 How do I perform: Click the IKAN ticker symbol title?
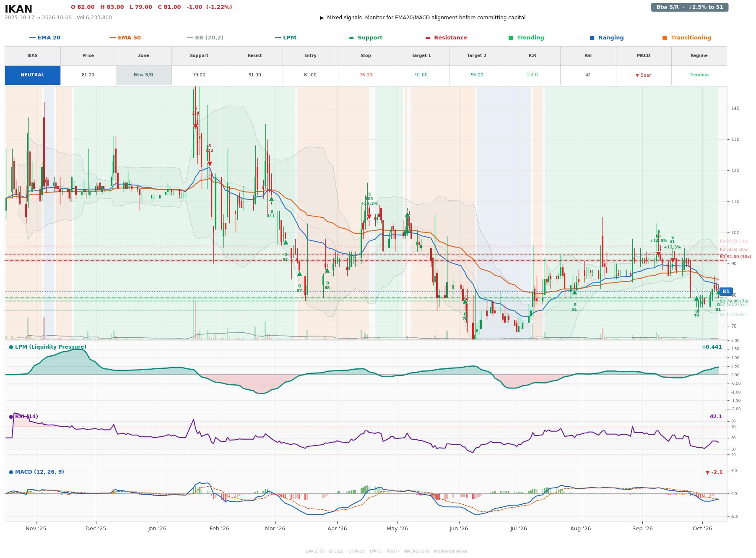(x=18, y=9)
